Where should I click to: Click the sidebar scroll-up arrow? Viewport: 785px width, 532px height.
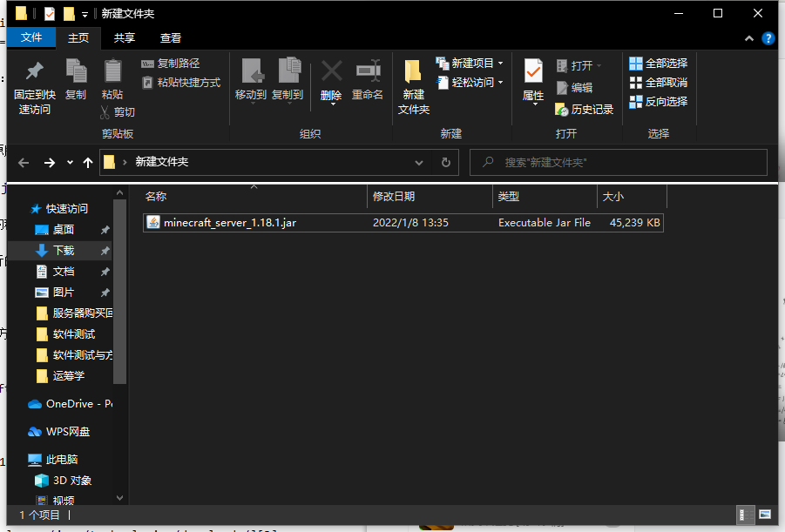(x=119, y=192)
